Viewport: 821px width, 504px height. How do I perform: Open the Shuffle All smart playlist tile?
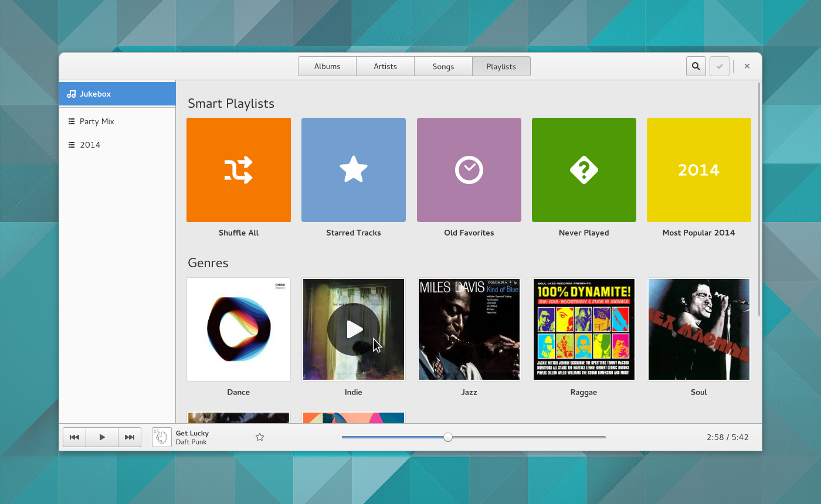click(239, 170)
